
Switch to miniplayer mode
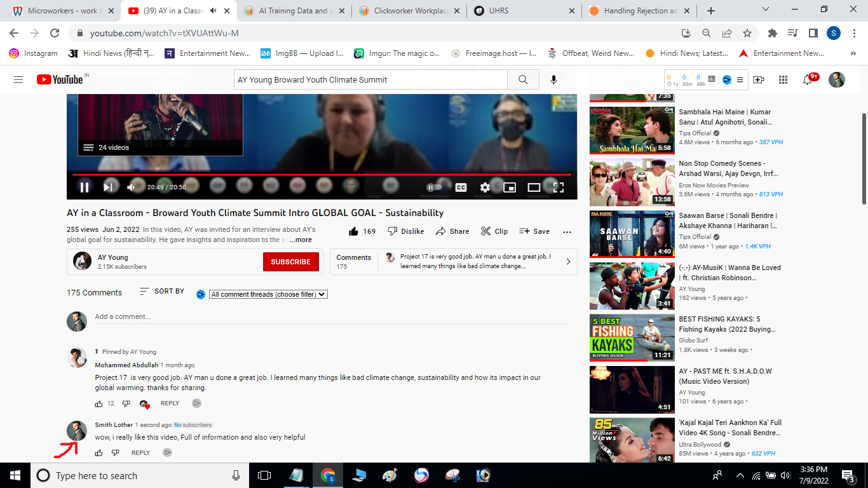pyautogui.click(x=510, y=187)
